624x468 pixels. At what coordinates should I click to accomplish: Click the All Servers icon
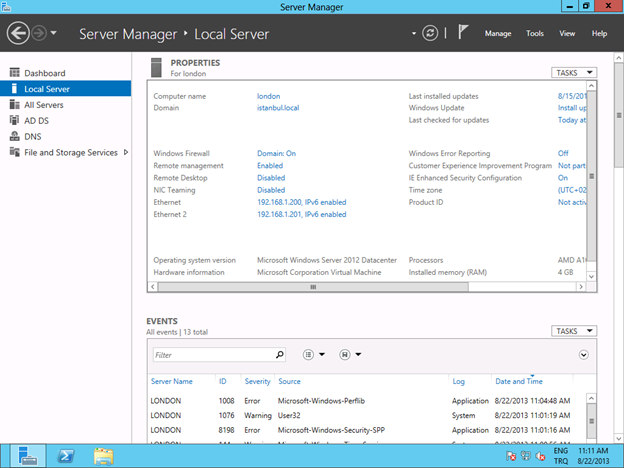[x=14, y=104]
